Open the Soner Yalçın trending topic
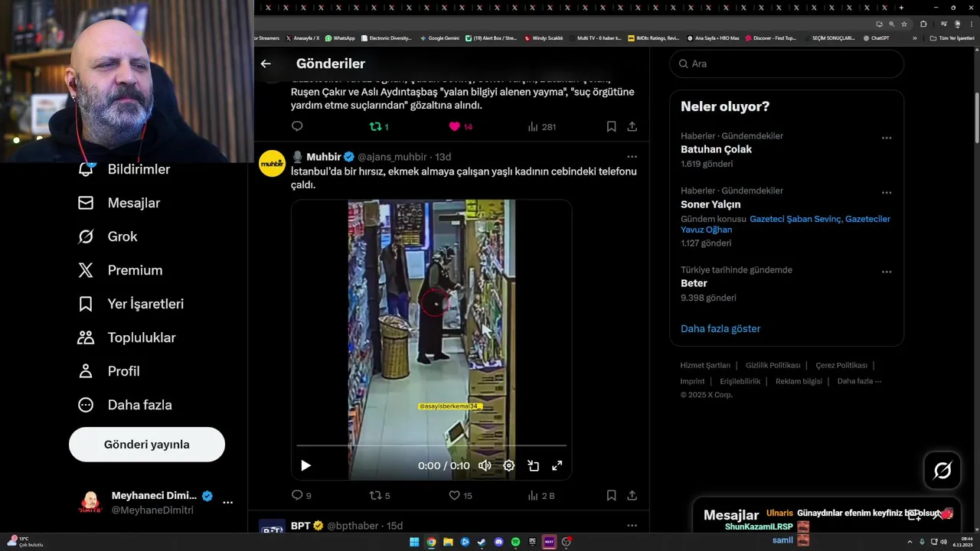This screenshot has width=980, height=551. [710, 204]
